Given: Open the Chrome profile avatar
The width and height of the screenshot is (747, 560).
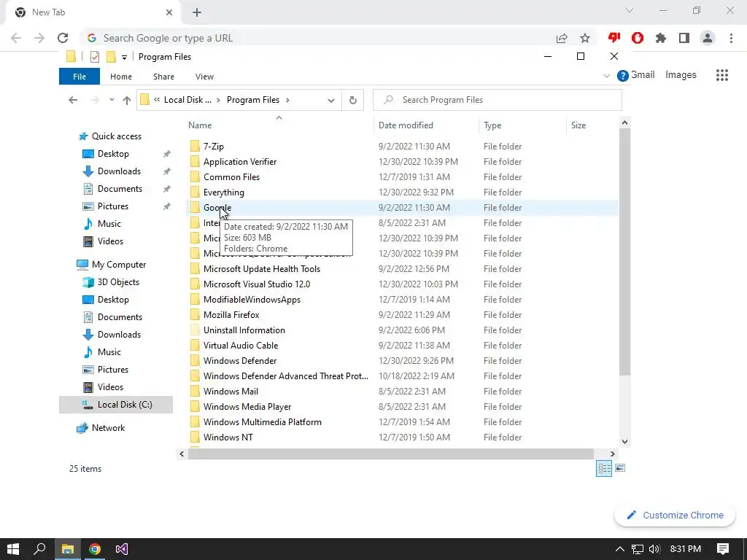Looking at the screenshot, I should (x=708, y=38).
